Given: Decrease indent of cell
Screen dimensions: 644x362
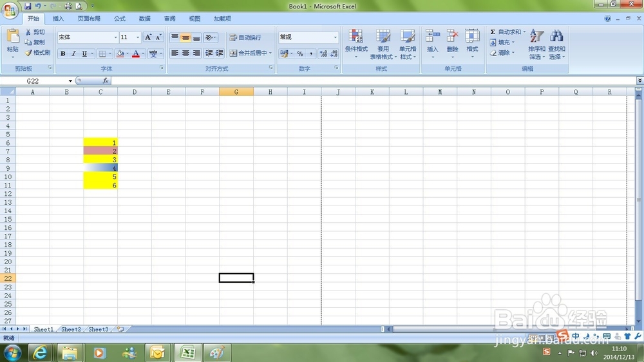Looking at the screenshot, I should 209,53.
